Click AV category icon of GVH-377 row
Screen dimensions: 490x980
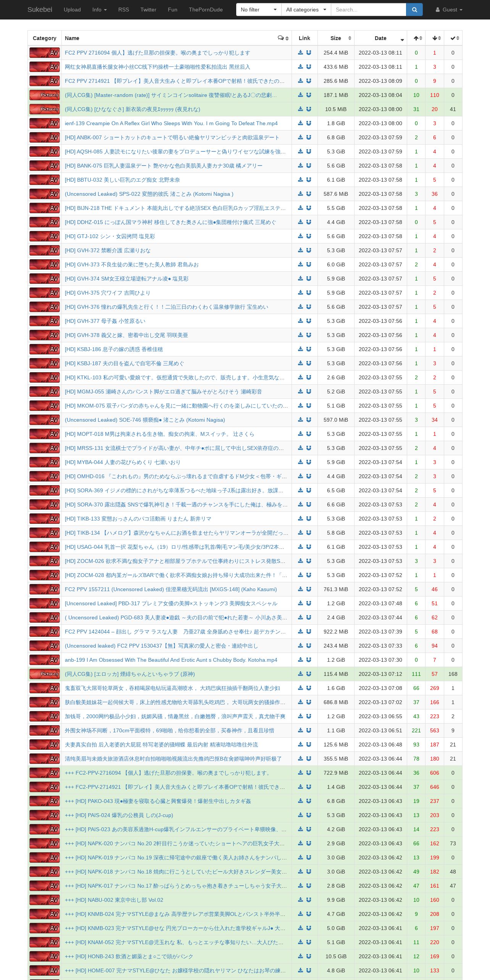(x=45, y=321)
